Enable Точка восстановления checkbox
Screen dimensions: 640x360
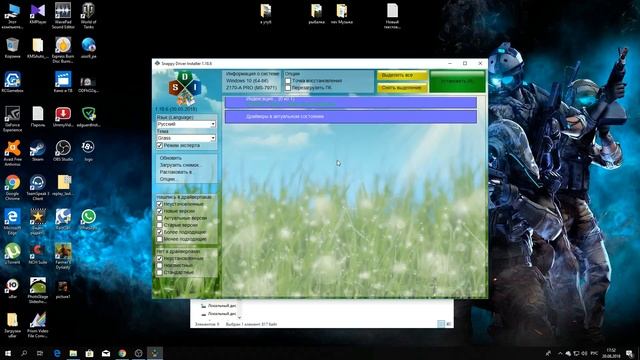pyautogui.click(x=288, y=81)
